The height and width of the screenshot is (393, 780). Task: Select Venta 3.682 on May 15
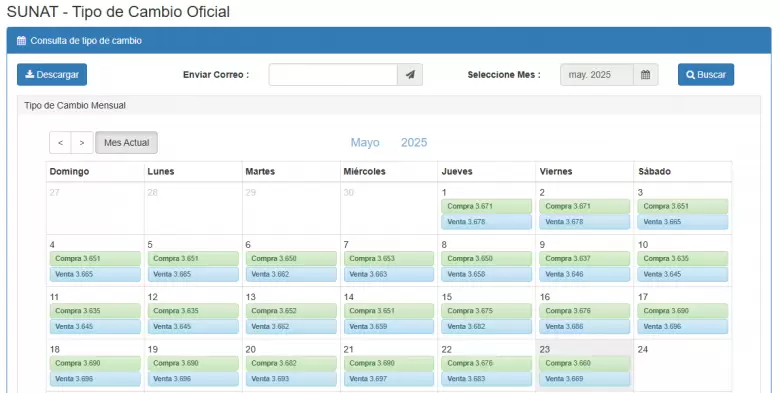(x=487, y=327)
